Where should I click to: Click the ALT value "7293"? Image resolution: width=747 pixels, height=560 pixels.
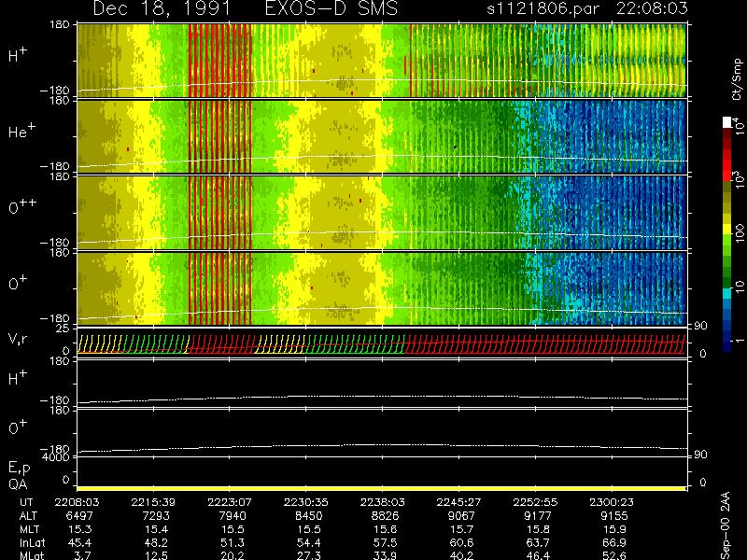156,516
